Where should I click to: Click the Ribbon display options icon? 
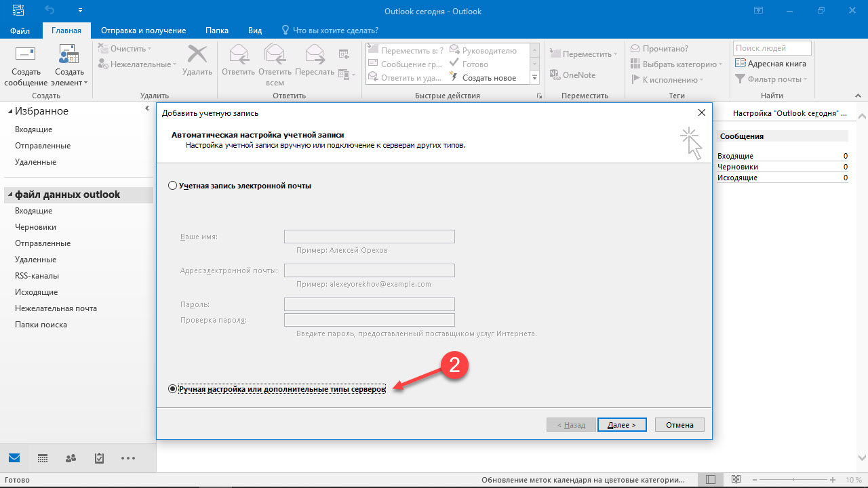tap(758, 11)
